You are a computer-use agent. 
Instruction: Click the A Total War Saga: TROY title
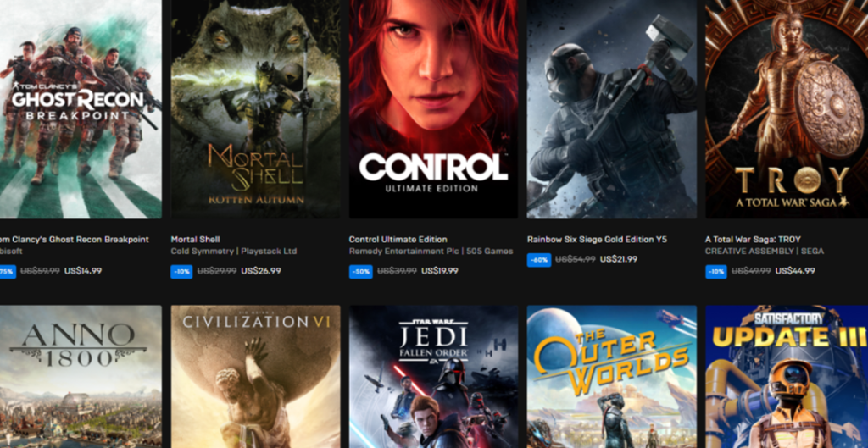coord(753,240)
